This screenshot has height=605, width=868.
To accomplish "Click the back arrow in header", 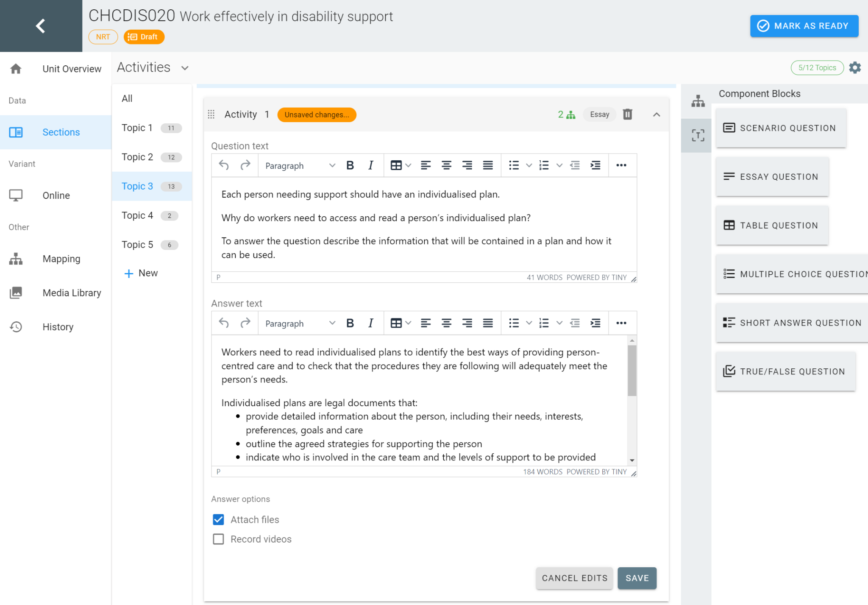I will [x=41, y=26].
